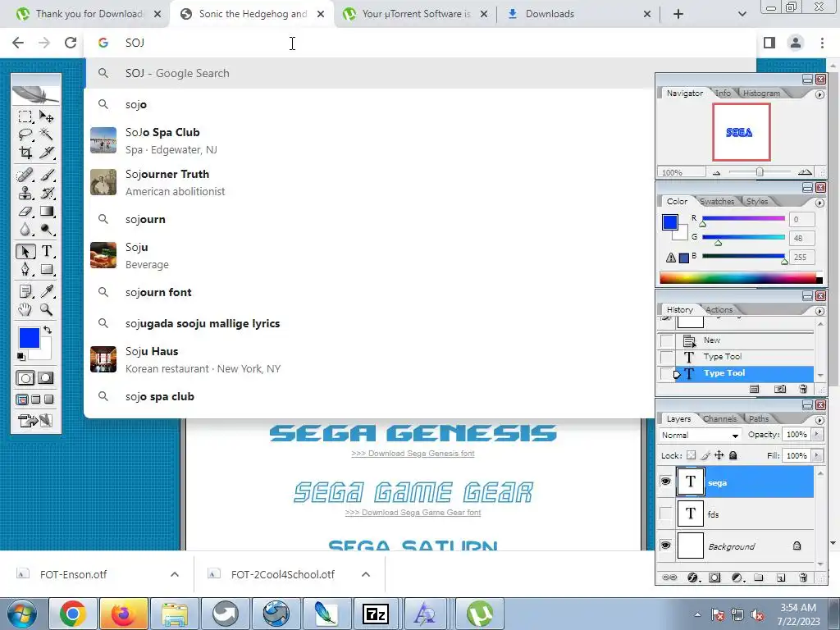Viewport: 840px width, 630px height.
Task: Select the Slice tool
Action: coord(47,153)
